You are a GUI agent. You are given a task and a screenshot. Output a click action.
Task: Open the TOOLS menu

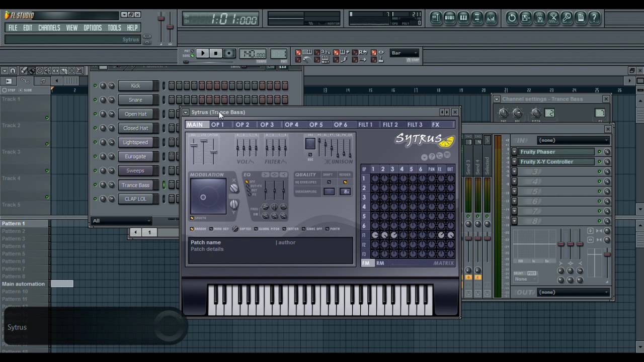point(114,28)
